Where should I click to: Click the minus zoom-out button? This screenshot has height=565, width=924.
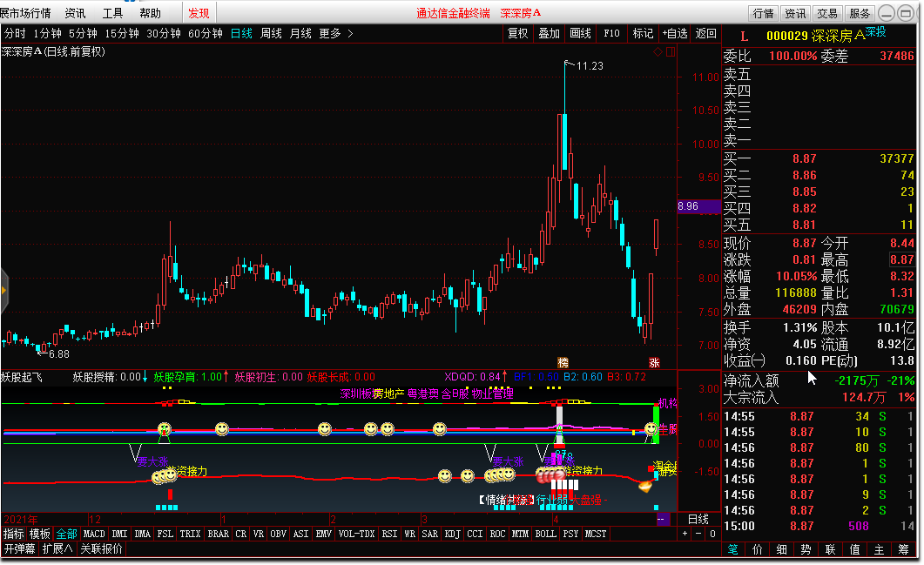(698, 534)
